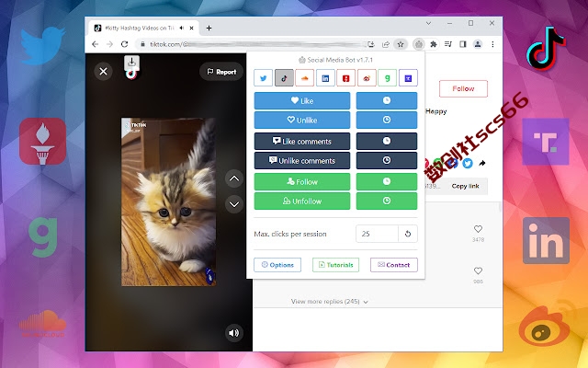Open the Tutorials button

click(335, 265)
